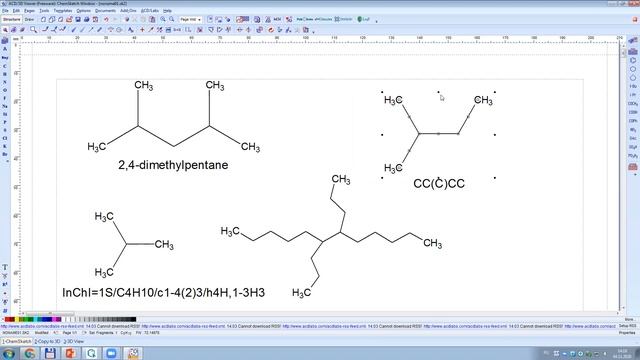
Task: Click the Undo arrow icon
Action: [106, 19]
